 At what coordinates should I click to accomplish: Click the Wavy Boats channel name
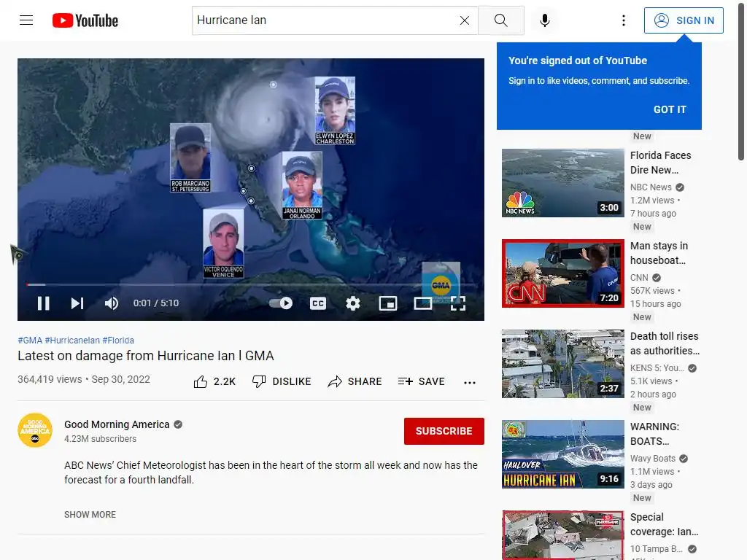[x=653, y=459]
